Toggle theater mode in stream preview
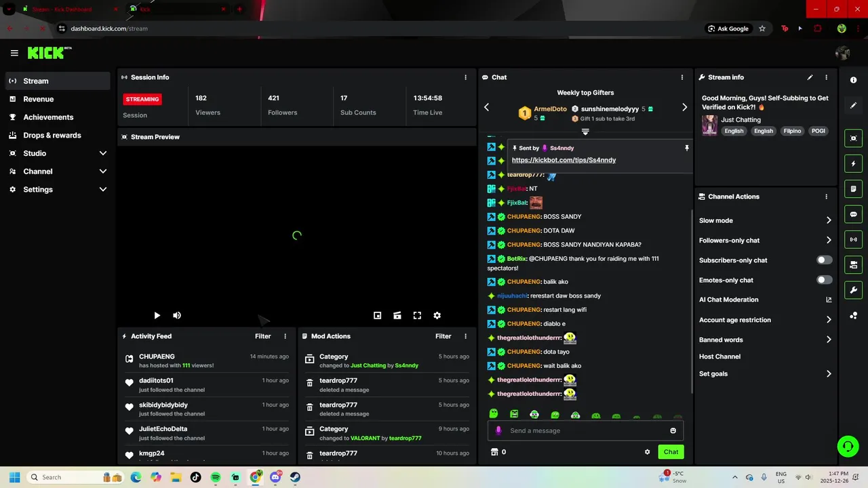 pyautogui.click(x=397, y=315)
